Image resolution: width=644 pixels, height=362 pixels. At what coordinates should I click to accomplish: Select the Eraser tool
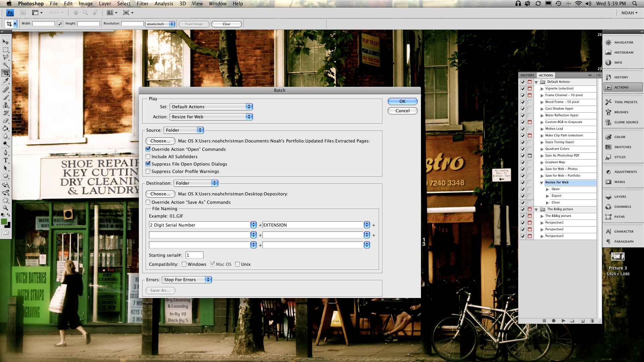[6, 121]
